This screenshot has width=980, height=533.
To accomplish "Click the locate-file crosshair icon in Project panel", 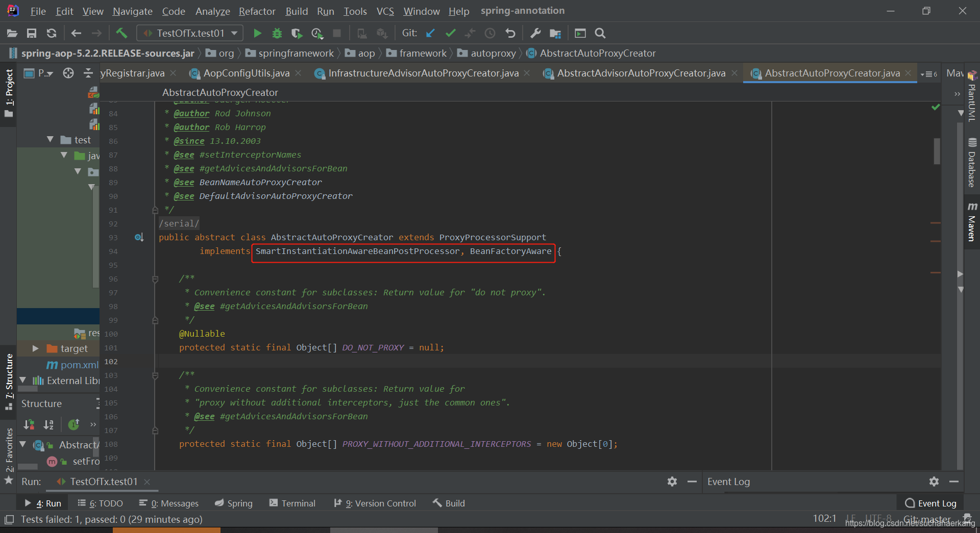I will (68, 73).
